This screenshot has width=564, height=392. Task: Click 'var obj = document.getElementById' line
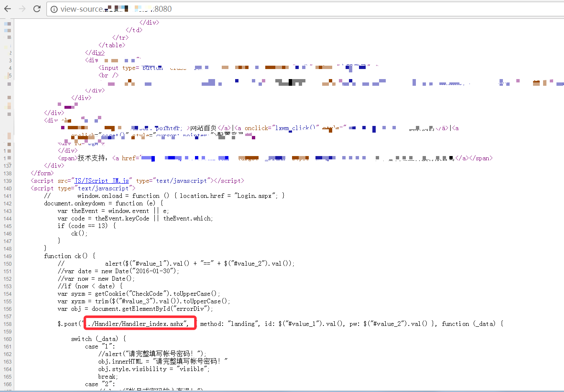135,309
